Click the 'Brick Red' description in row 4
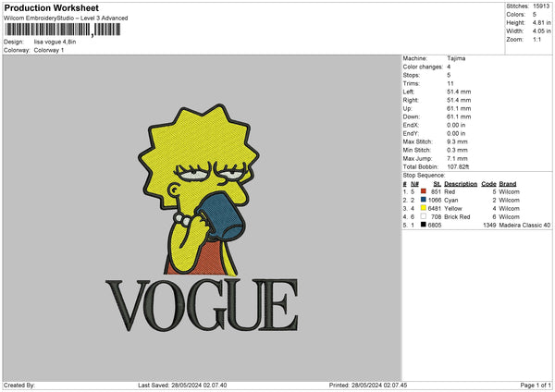Screen dimensions: 555x392 (x=457, y=217)
